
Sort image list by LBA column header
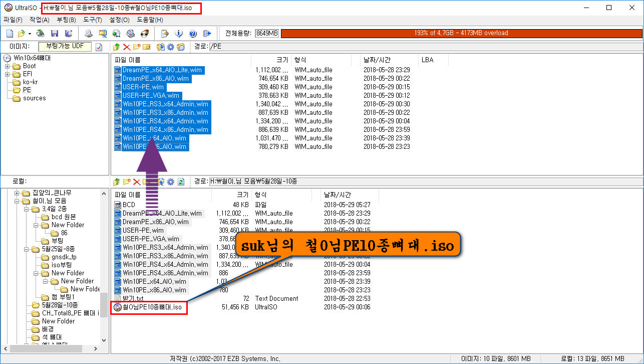[433, 60]
